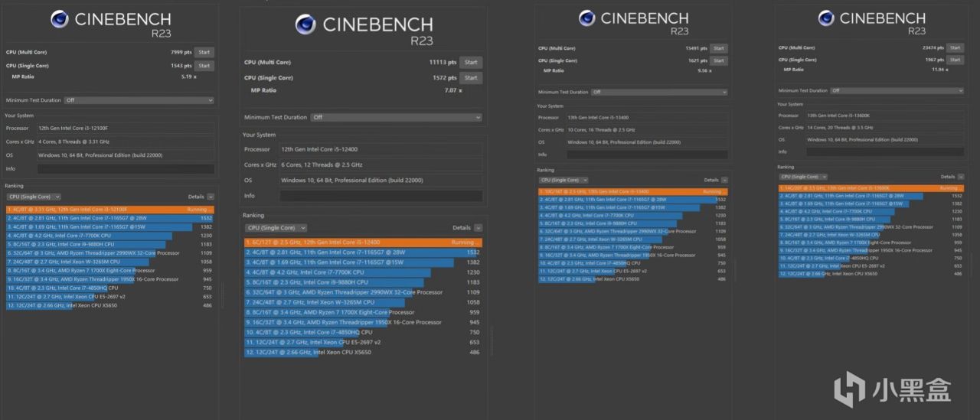
Task: Start Multi Core test in i5-13600K window
Action: pos(955,47)
